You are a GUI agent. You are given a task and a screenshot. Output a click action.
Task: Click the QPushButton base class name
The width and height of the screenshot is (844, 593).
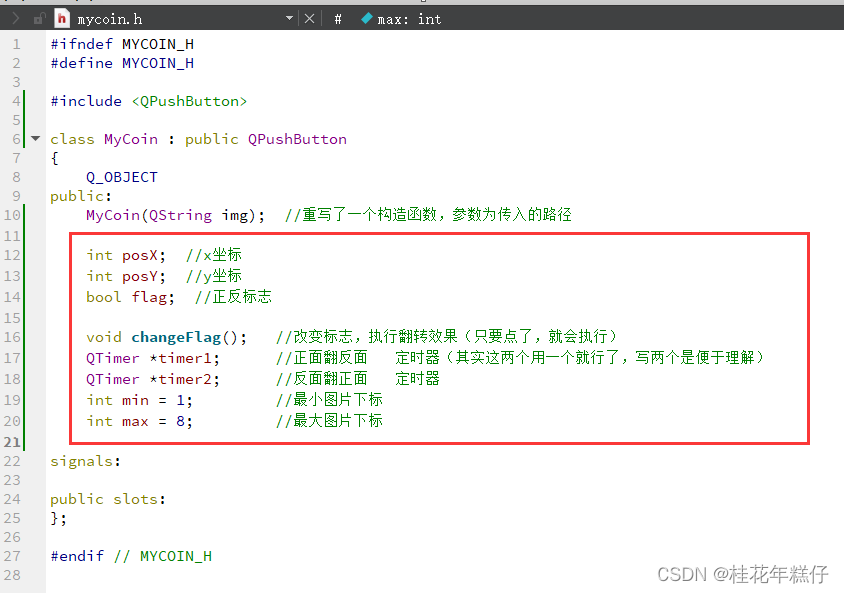click(297, 139)
